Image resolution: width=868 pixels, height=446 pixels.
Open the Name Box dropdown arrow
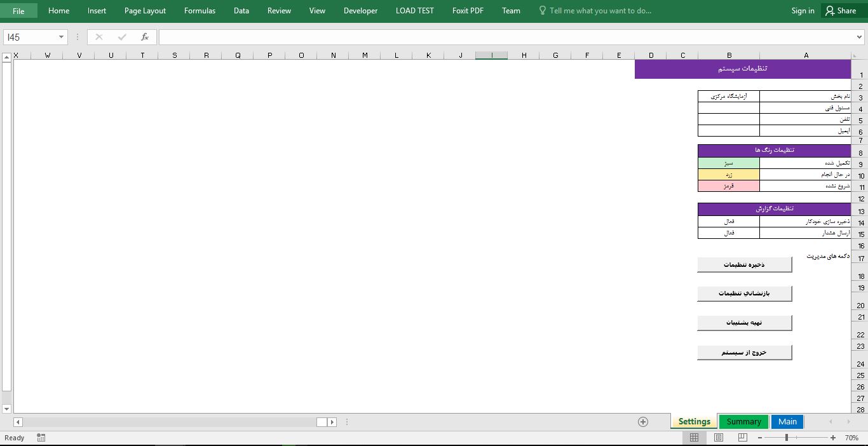click(x=61, y=37)
